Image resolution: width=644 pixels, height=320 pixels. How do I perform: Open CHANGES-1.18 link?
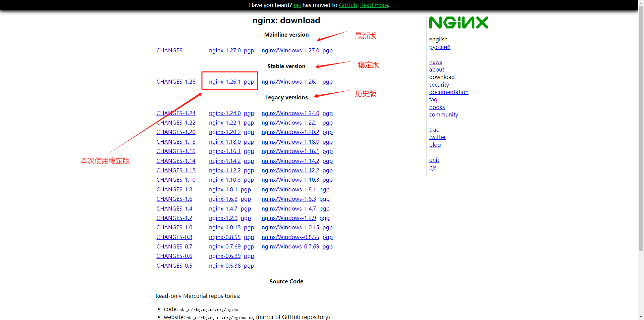point(176,142)
